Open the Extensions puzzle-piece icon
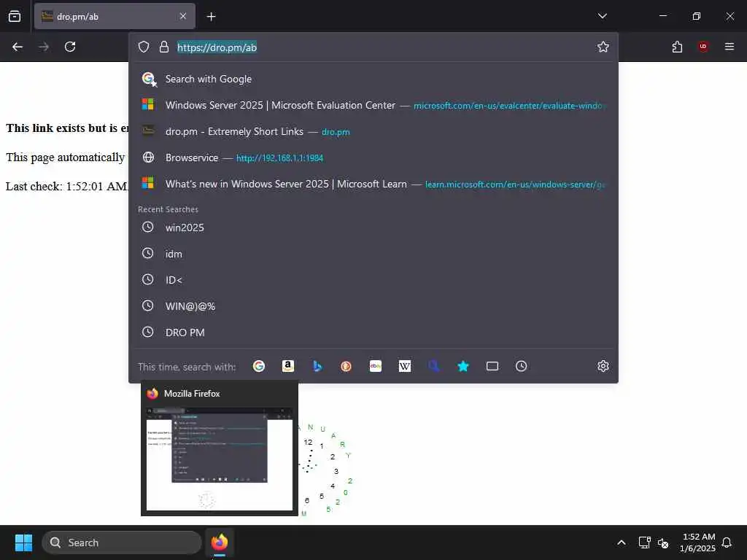Image resolution: width=747 pixels, height=560 pixels. [677, 47]
